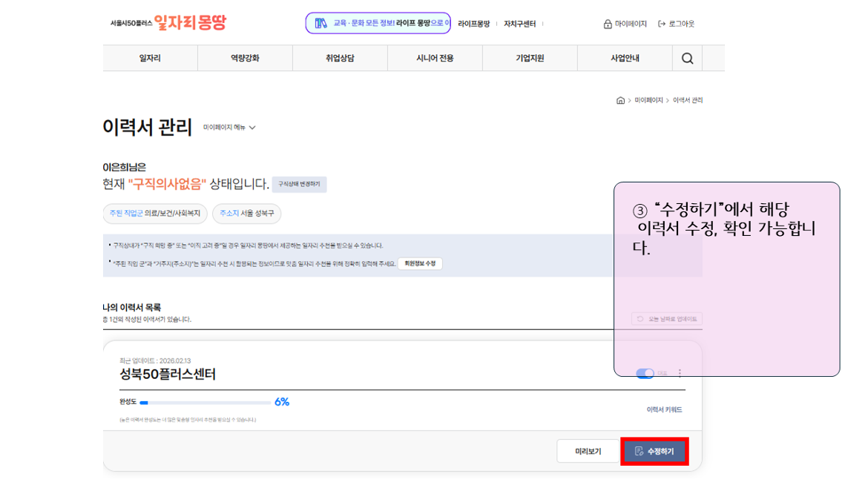Screen dimensions: 868x488
Task: Toggle the 대표 resume switch
Action: (x=645, y=374)
